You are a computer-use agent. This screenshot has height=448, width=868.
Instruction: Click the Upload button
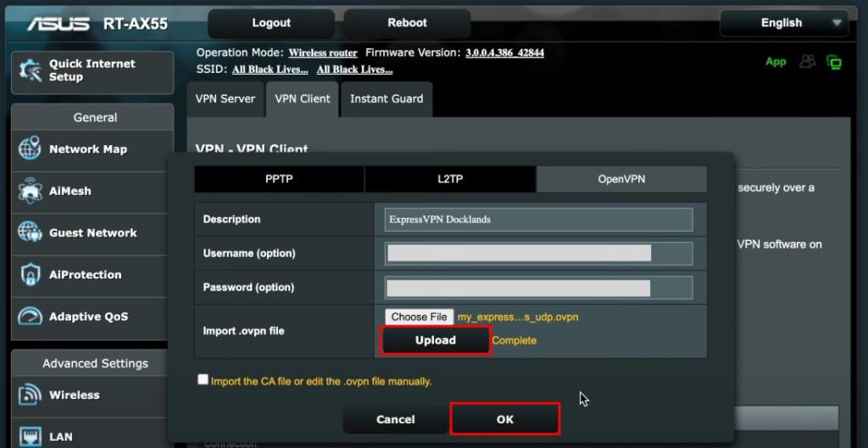click(x=436, y=340)
